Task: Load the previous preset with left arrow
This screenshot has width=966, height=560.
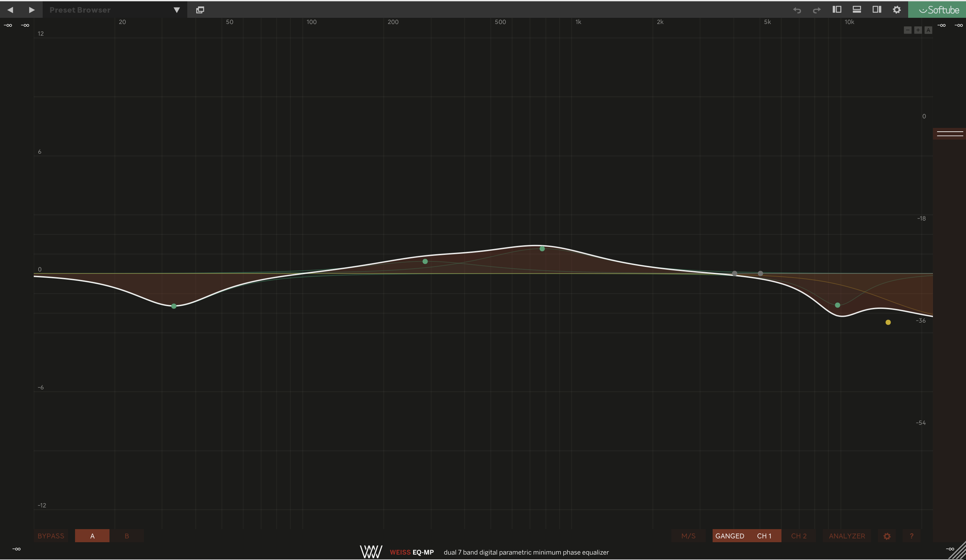Action: (x=10, y=10)
